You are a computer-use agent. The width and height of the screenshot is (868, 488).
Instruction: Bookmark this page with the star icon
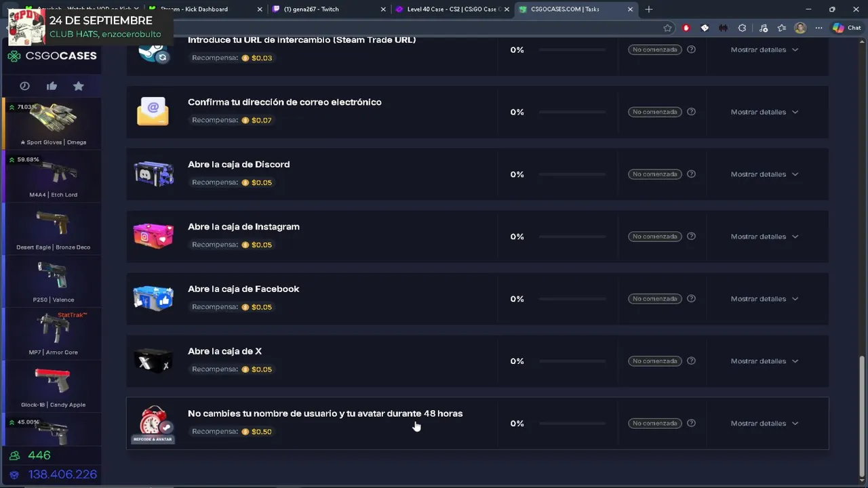tap(668, 28)
